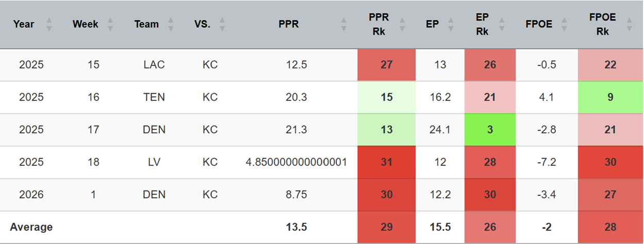Toggle sort arrows beside VS. header
The height and width of the screenshot is (244, 644).
(222, 24)
